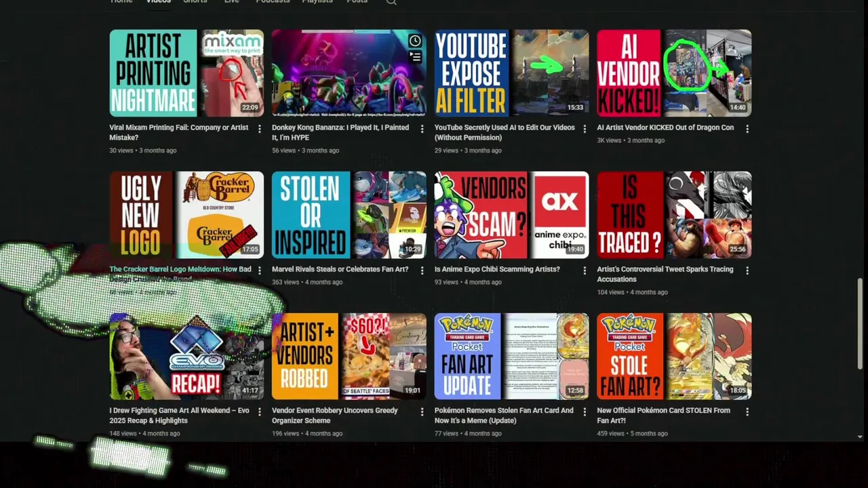The image size is (868, 488).
Task: Click the 14:40 duration badge
Action: pos(738,108)
